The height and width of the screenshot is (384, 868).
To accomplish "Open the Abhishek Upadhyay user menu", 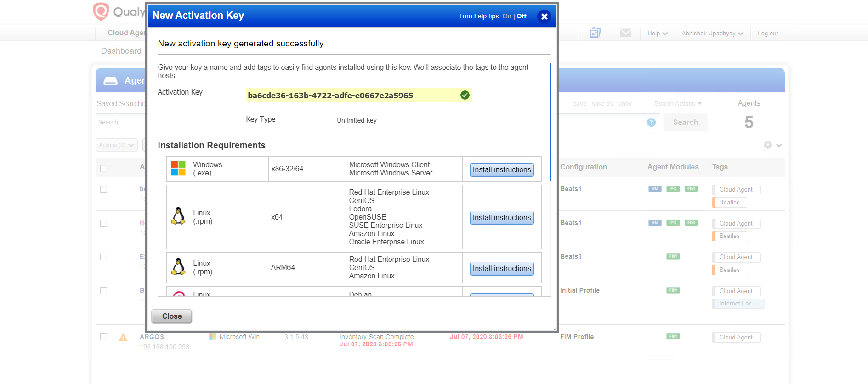I will click(712, 34).
